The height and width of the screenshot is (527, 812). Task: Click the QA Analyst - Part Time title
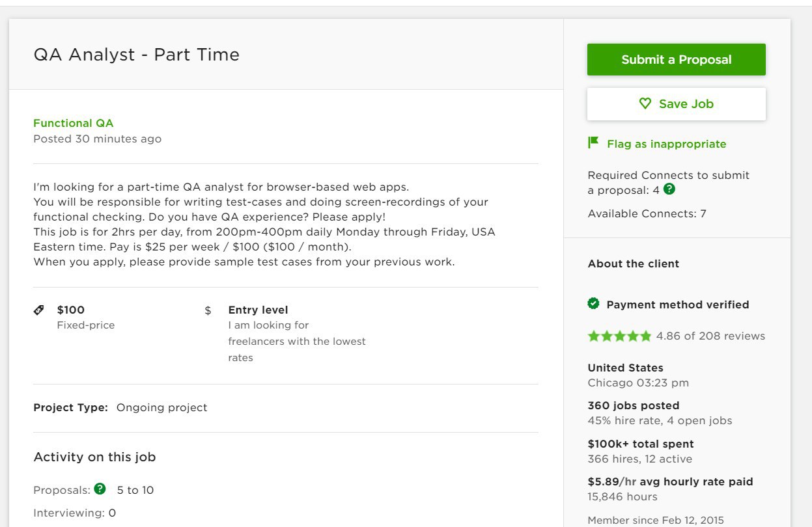(137, 55)
